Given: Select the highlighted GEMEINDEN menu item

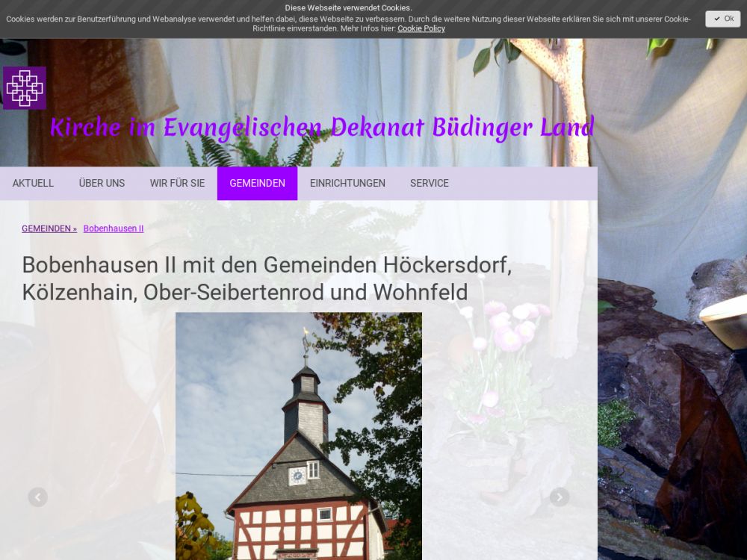Looking at the screenshot, I should [257, 183].
